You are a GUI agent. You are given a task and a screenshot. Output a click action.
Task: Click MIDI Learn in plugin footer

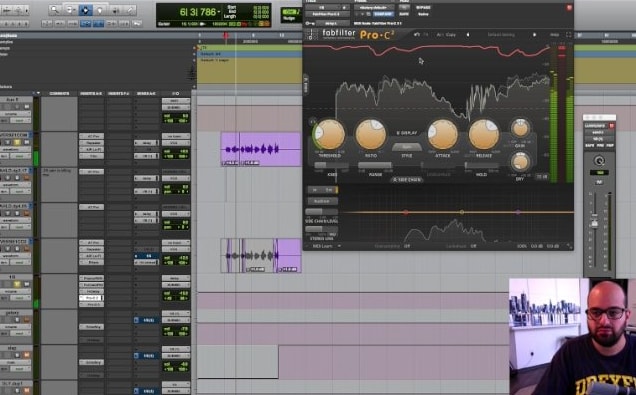click(323, 246)
